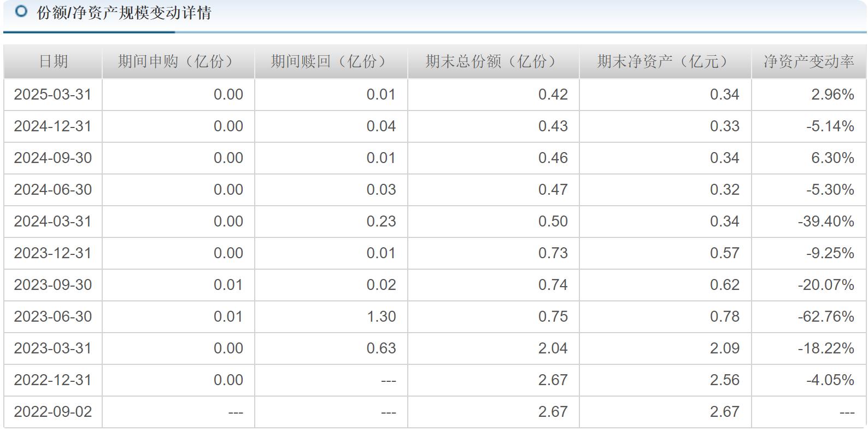Select the date cell 2023-09-30
The image size is (868, 430).
point(53,285)
